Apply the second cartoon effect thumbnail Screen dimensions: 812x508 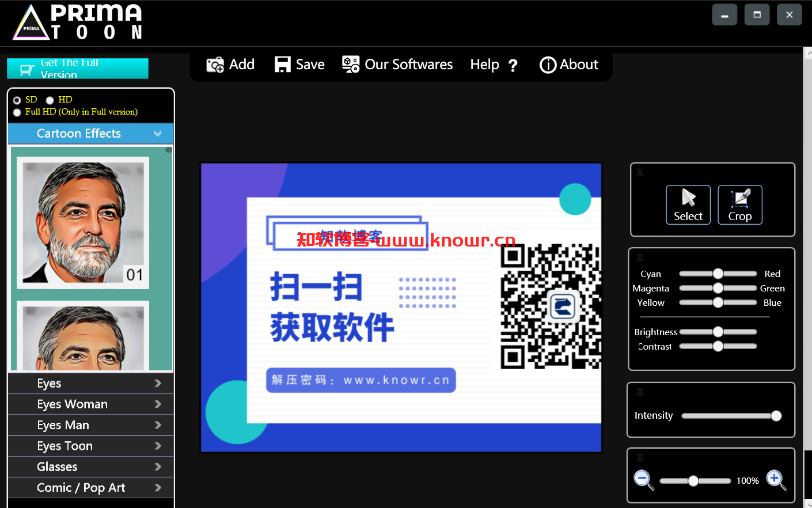click(83, 335)
